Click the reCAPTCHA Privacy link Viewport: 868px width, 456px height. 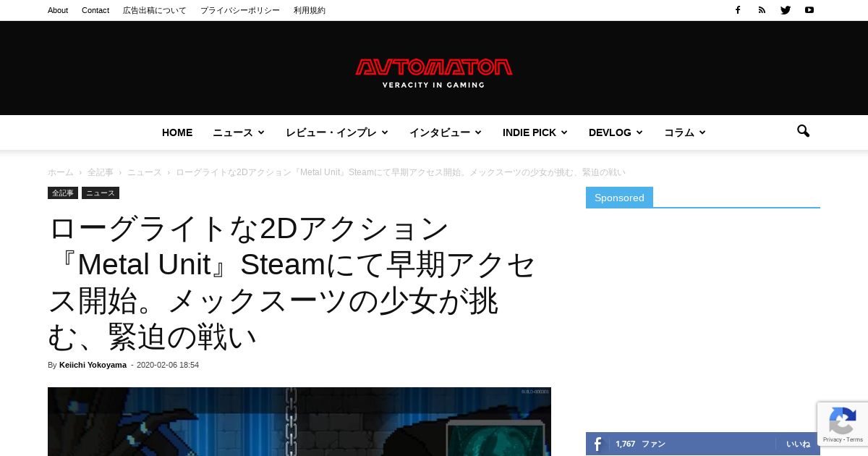[x=831, y=439]
